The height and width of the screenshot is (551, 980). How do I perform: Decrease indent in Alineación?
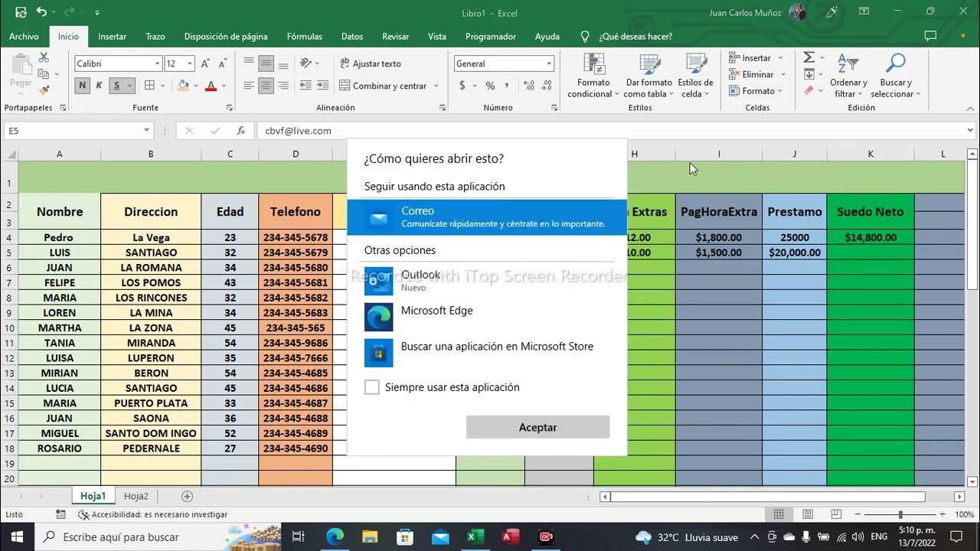(305, 86)
